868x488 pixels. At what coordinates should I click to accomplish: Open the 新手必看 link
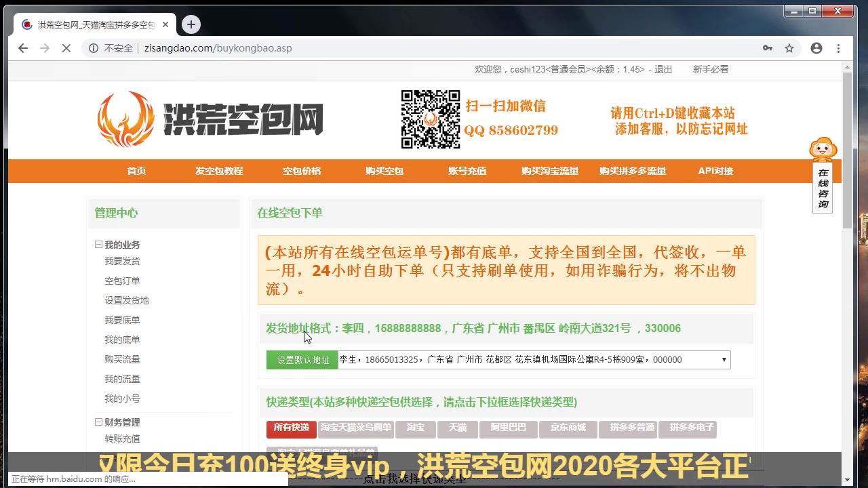point(711,69)
